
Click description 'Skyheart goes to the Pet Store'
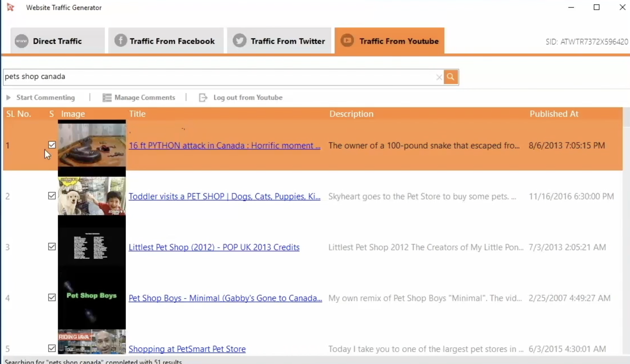pyautogui.click(x=422, y=196)
